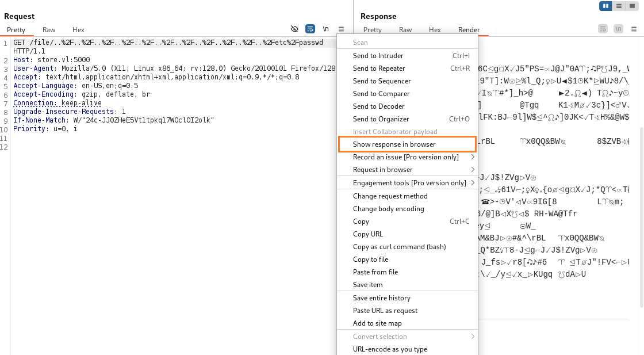This screenshot has height=355, width=644.
Task: Expand the Record an issue submenu
Action: coord(407,157)
